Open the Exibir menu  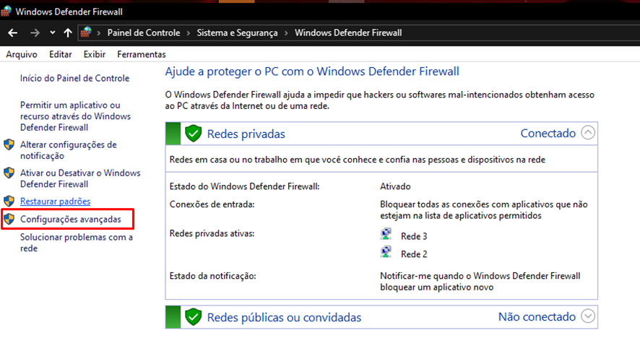click(95, 54)
